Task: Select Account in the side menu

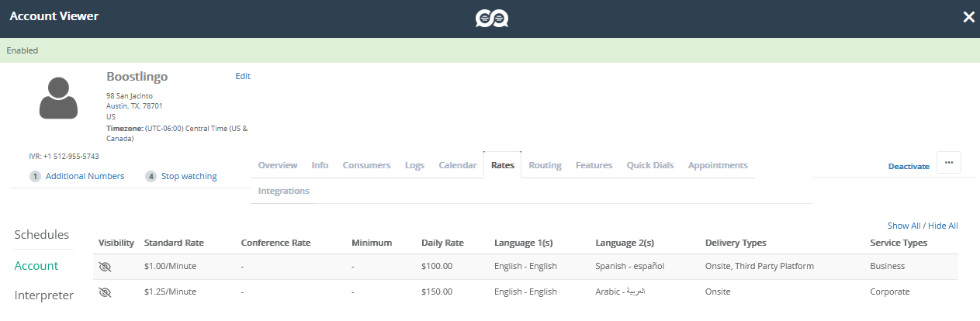Action: pyautogui.click(x=36, y=265)
